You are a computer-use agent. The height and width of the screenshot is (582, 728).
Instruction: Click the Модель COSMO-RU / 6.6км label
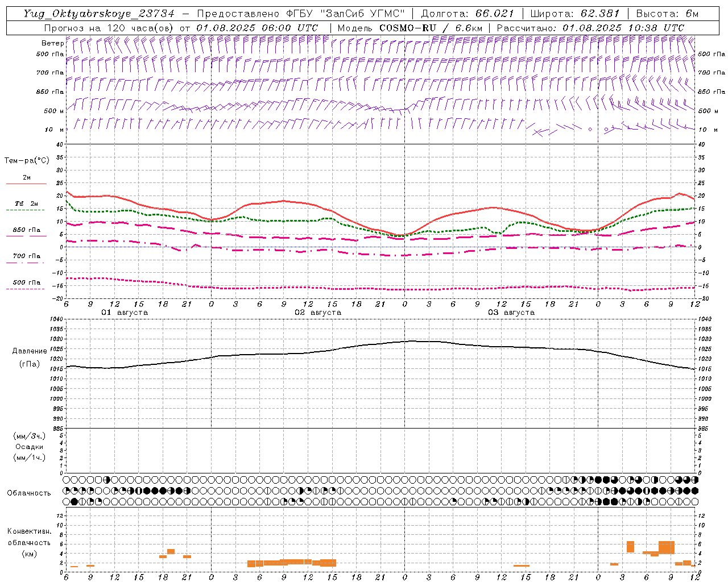pos(409,28)
